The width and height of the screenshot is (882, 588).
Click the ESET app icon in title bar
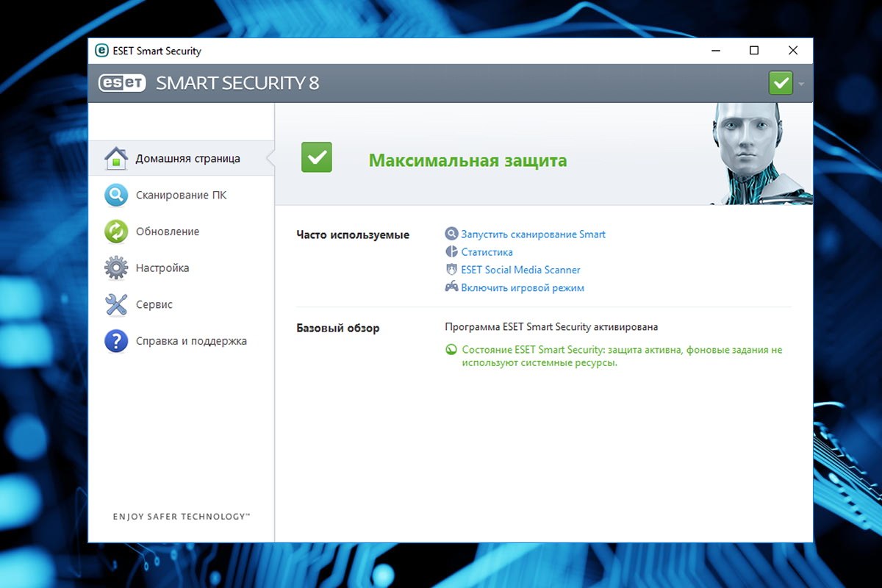click(x=101, y=51)
